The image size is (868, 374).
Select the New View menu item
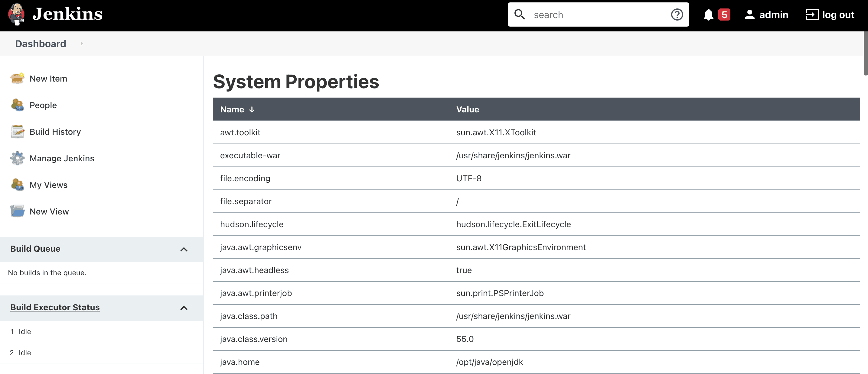tap(49, 211)
